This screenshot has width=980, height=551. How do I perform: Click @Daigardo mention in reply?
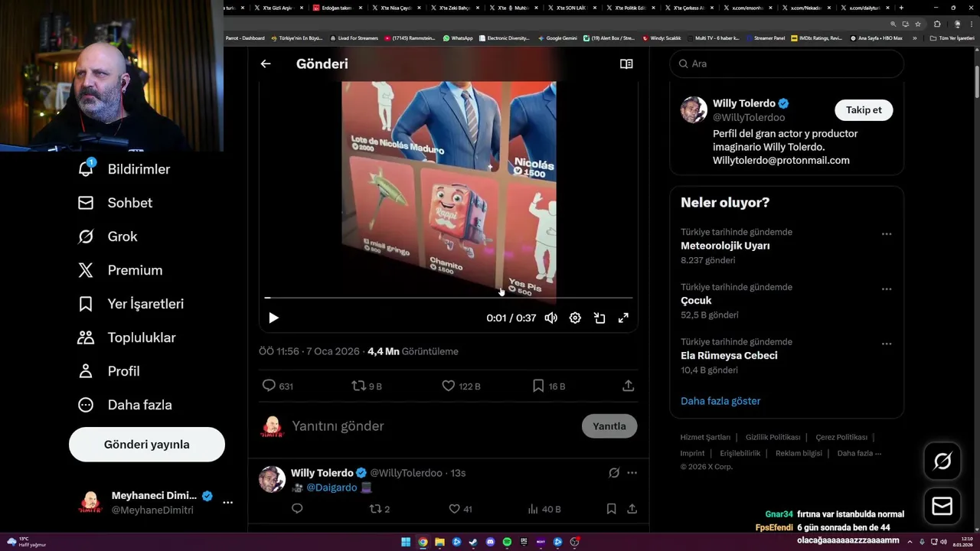pyautogui.click(x=332, y=487)
